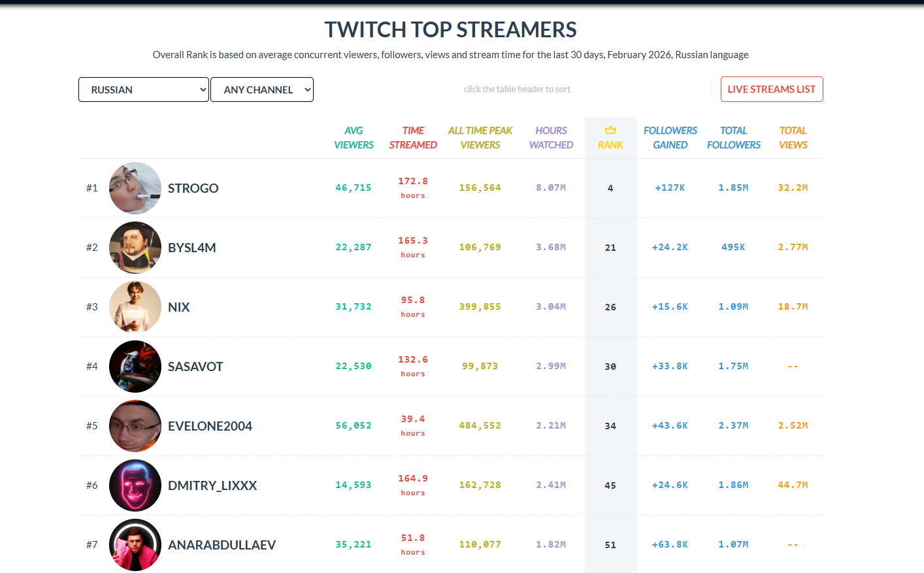Image resolution: width=924 pixels, height=573 pixels.
Task: Open ANARABDULLAEV's profile avatar
Action: 135,545
